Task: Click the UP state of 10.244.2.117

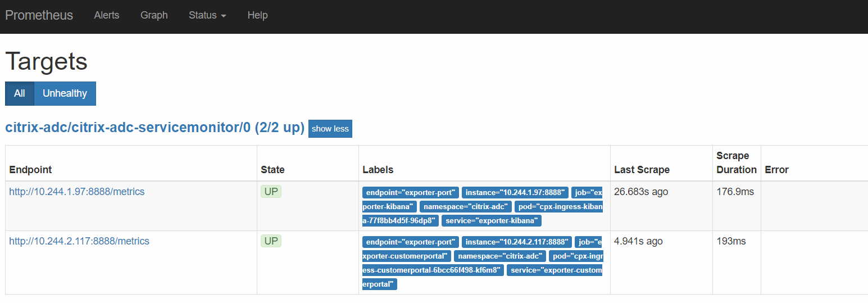Action: click(x=271, y=241)
